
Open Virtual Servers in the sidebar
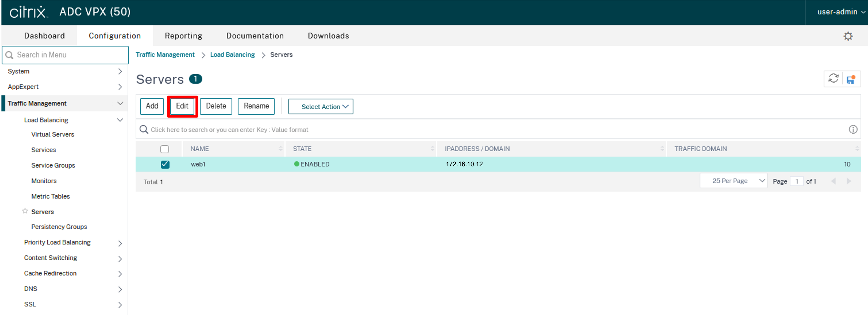53,134
